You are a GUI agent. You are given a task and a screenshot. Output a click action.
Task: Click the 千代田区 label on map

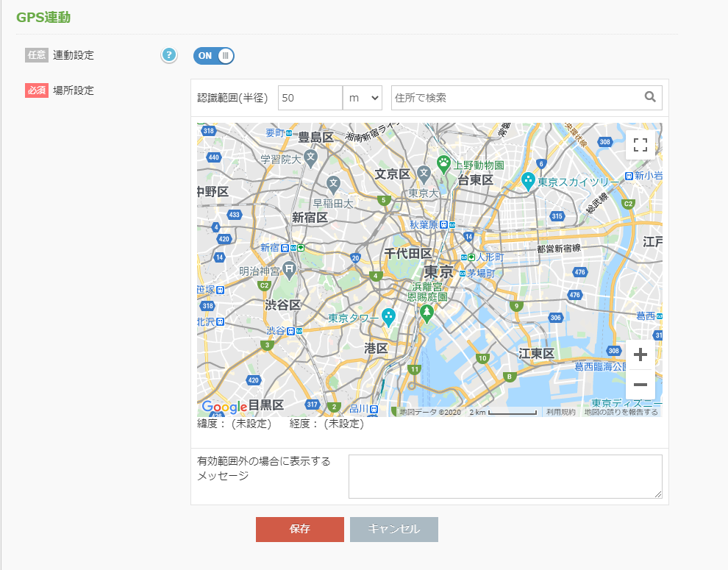pyautogui.click(x=408, y=254)
